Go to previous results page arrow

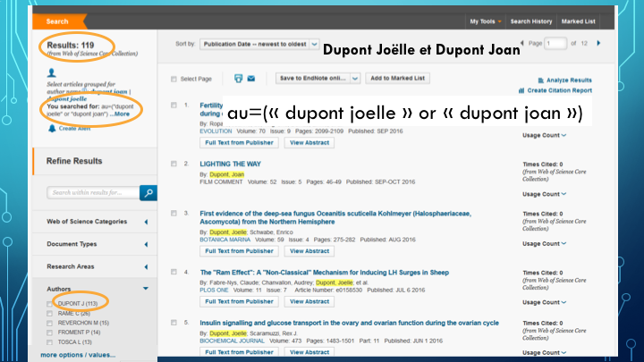(x=522, y=43)
